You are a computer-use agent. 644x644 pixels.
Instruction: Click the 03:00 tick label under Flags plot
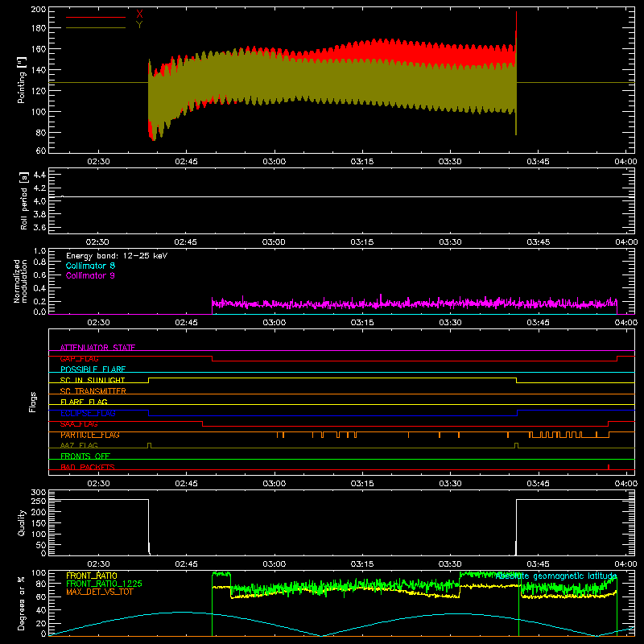pos(275,484)
